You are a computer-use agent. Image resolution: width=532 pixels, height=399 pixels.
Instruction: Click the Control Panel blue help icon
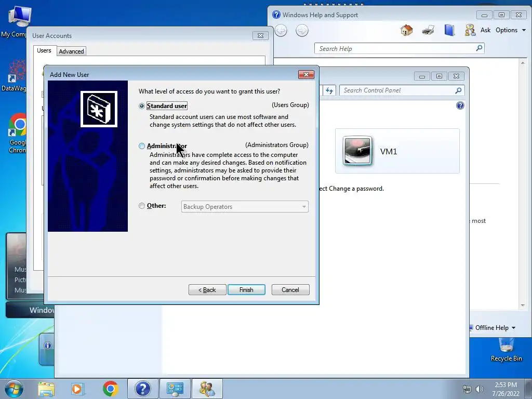tap(460, 105)
